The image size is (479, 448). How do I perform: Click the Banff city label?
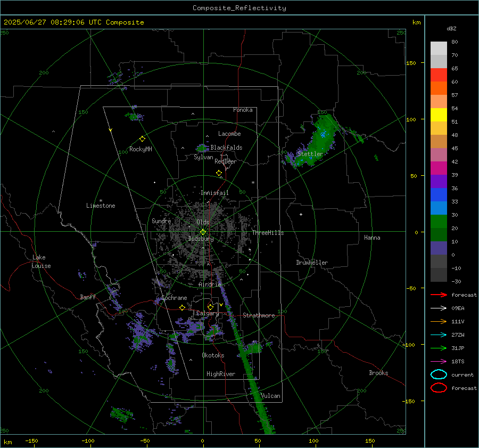88,297
